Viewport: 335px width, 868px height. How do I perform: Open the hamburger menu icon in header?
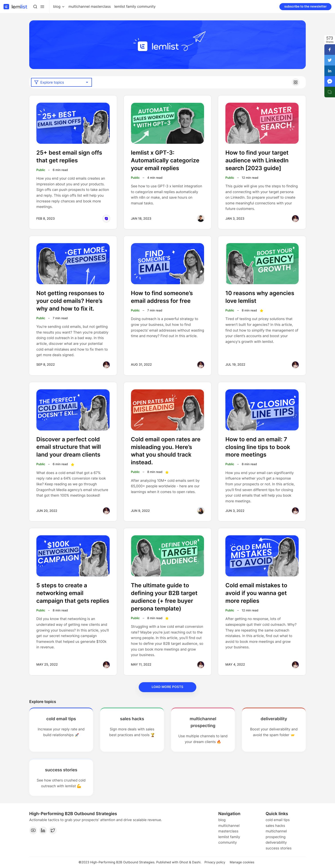coord(42,6)
